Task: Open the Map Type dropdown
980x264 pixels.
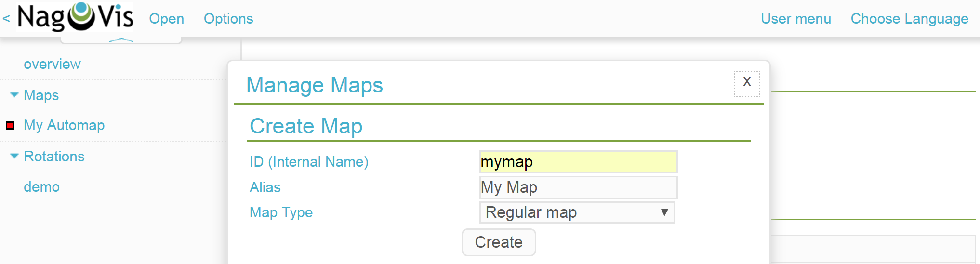Action: (x=577, y=212)
